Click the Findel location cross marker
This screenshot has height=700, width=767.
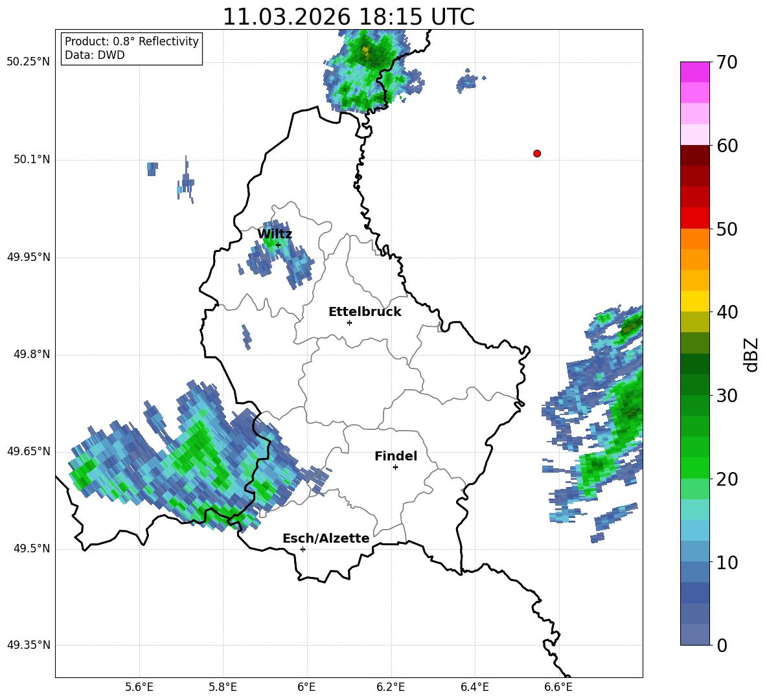[395, 468]
